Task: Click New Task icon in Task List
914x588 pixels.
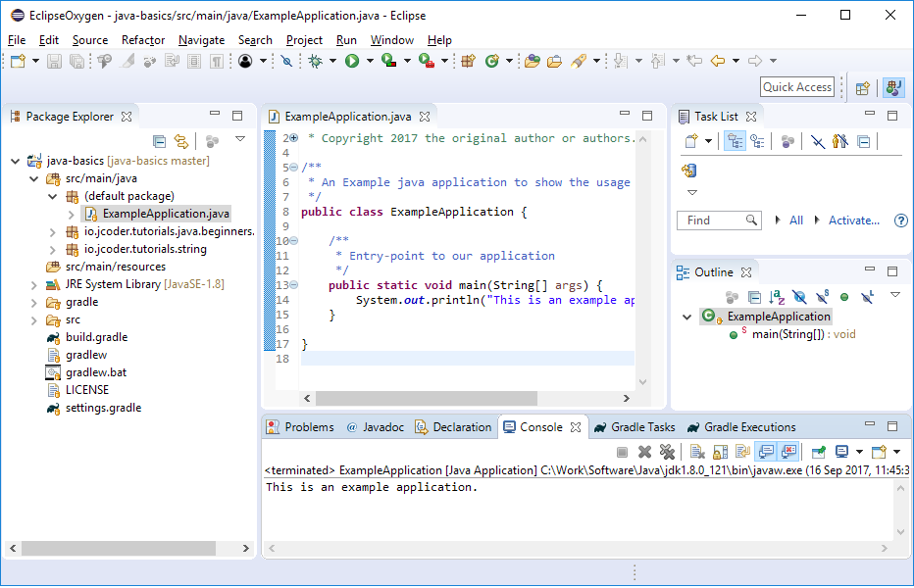Action: [x=691, y=141]
